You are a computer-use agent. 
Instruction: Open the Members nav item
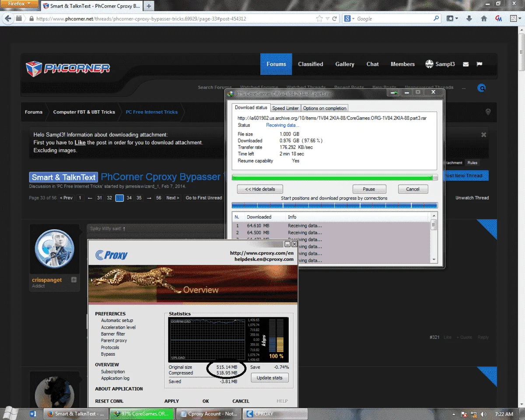point(402,64)
